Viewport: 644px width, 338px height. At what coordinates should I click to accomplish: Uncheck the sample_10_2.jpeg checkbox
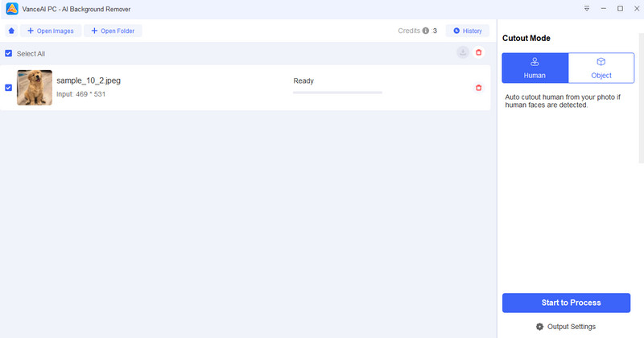9,88
